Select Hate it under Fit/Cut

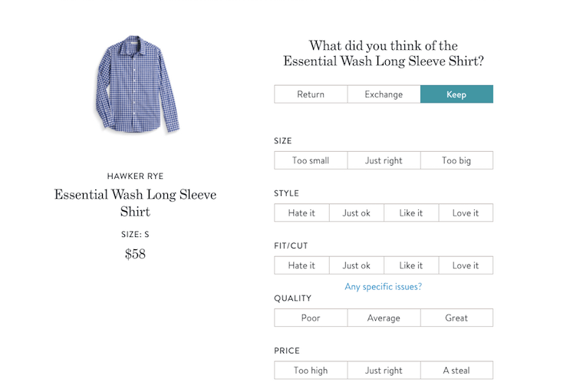pos(301,265)
